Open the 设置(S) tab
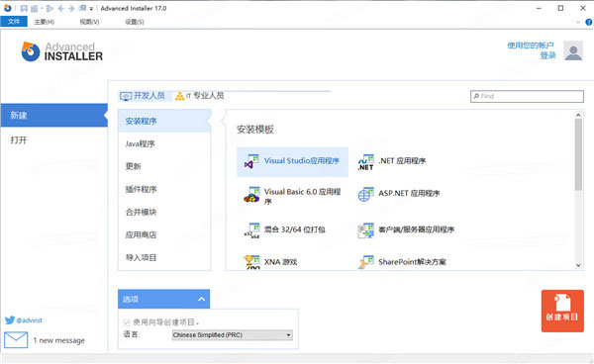594x364 pixels. tap(135, 22)
